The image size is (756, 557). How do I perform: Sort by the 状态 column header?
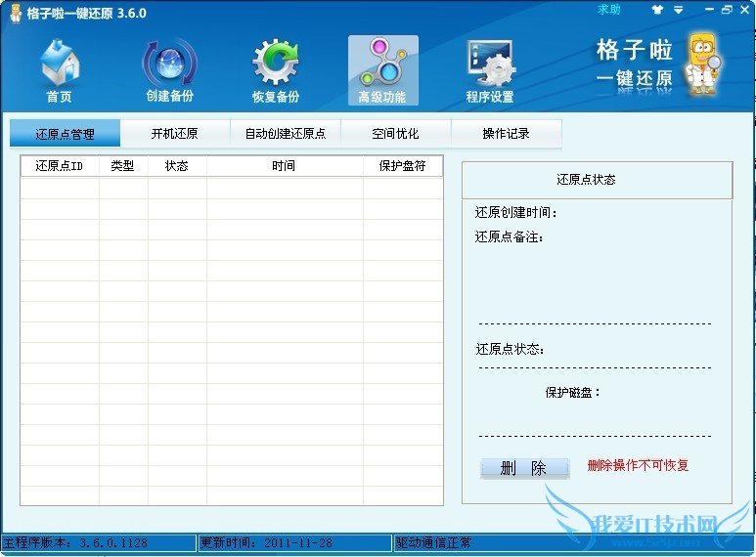click(177, 166)
